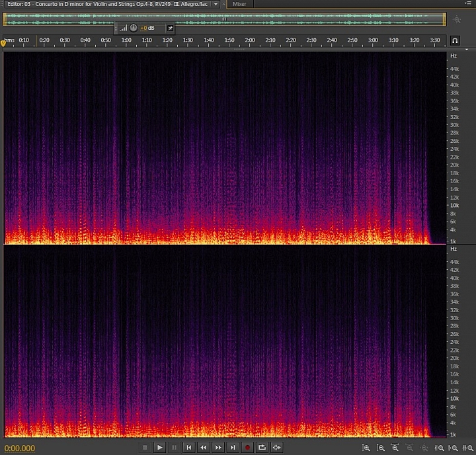This screenshot has width=476, height=455.
Task: Click the 1:30 mark on time ruler
Action: (188, 40)
